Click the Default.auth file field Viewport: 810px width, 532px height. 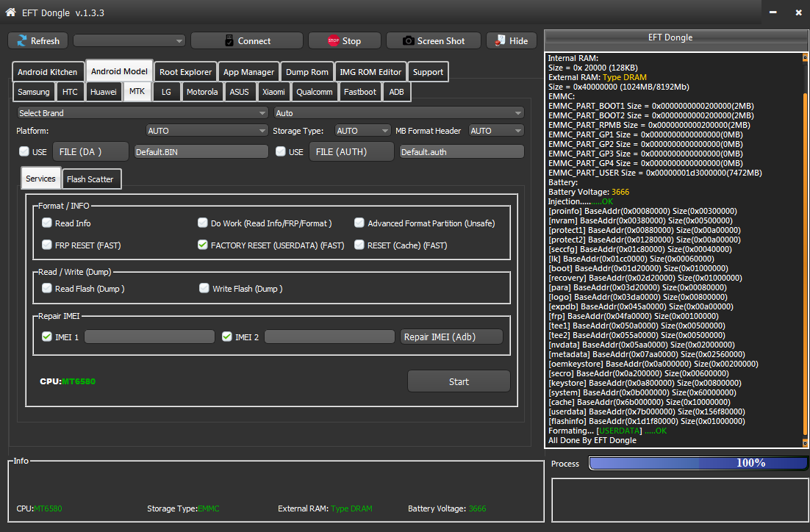(x=462, y=152)
